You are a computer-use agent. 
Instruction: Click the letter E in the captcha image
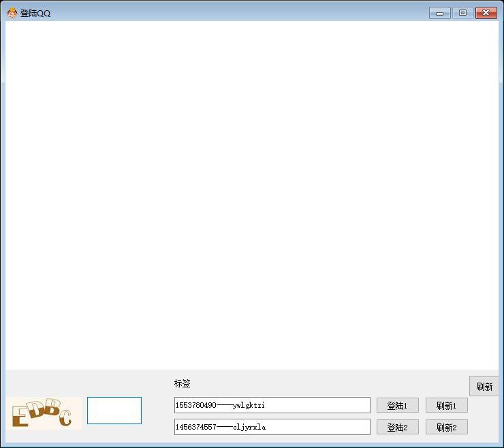20,416
